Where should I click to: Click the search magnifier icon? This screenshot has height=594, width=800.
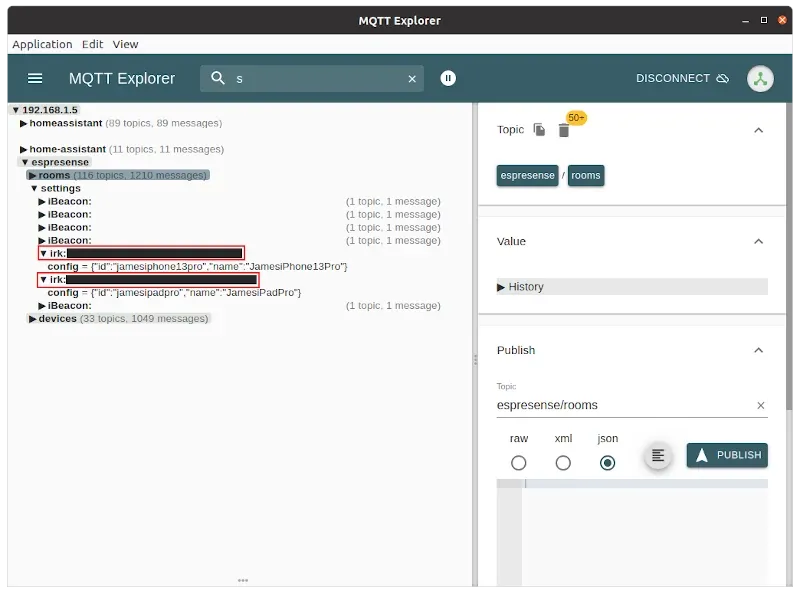(x=218, y=78)
